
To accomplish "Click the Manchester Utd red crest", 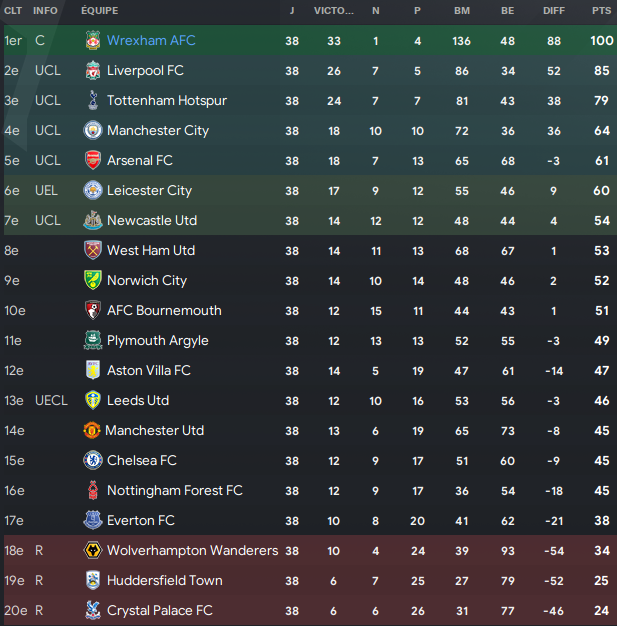I will click(x=92, y=430).
